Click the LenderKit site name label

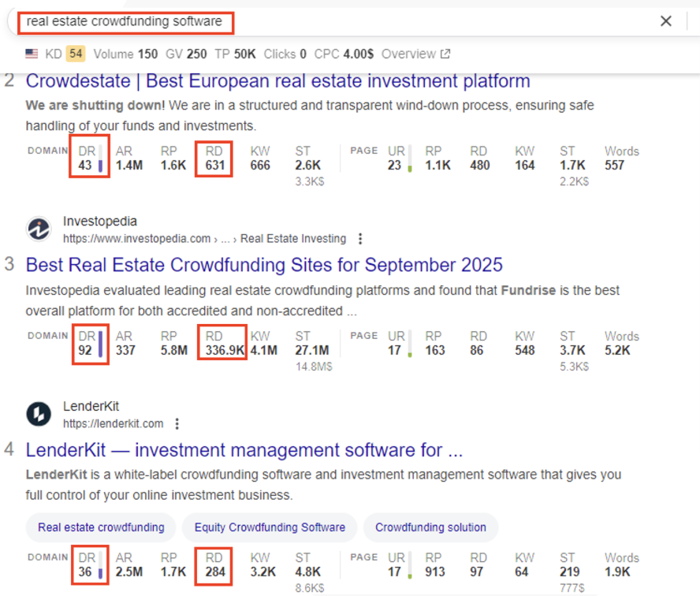click(91, 406)
